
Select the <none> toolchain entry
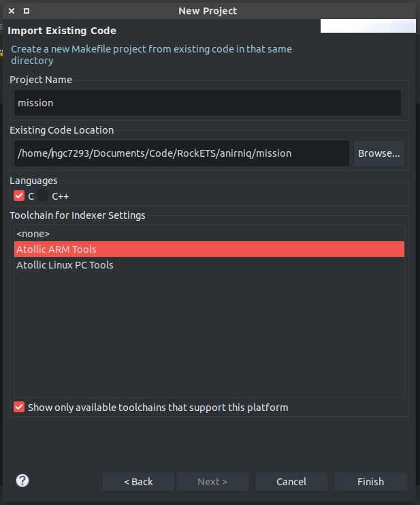coord(209,234)
